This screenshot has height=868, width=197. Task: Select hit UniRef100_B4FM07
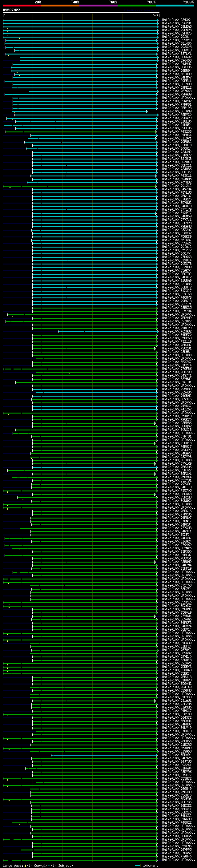click(x=176, y=78)
